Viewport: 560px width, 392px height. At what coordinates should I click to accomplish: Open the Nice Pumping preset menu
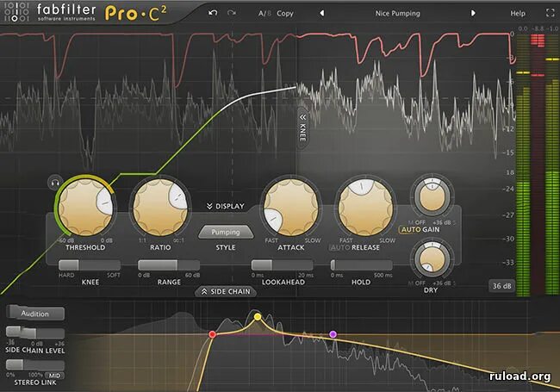pos(397,13)
